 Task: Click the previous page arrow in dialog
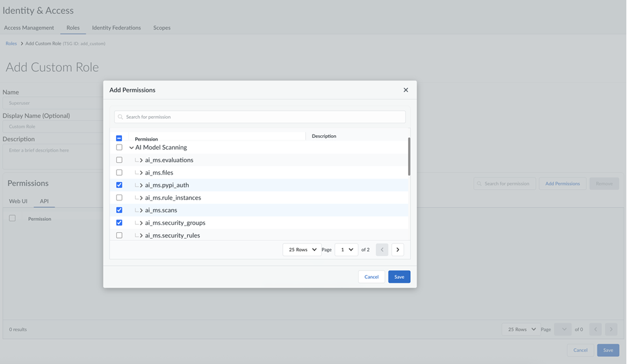(382, 250)
